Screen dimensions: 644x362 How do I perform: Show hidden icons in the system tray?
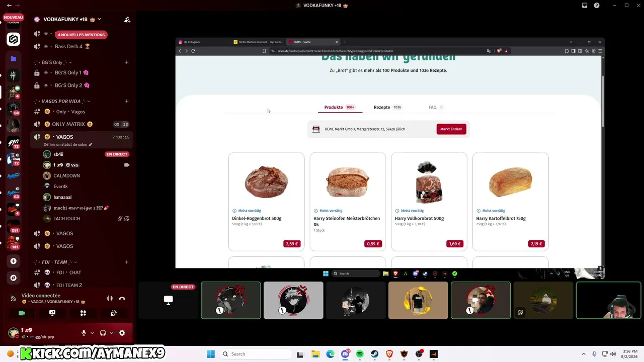584,354
